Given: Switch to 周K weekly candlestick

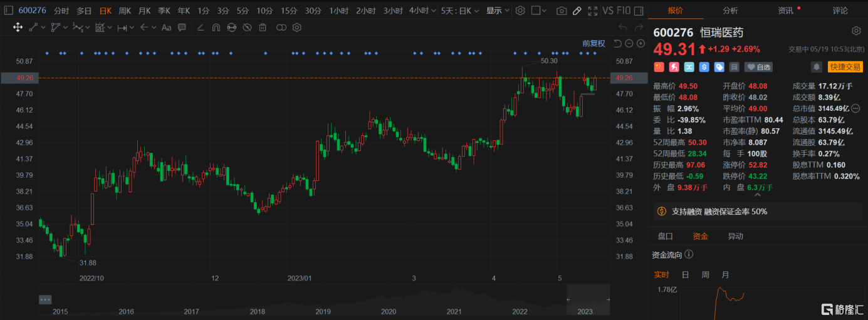Looking at the screenshot, I should coord(125,11).
